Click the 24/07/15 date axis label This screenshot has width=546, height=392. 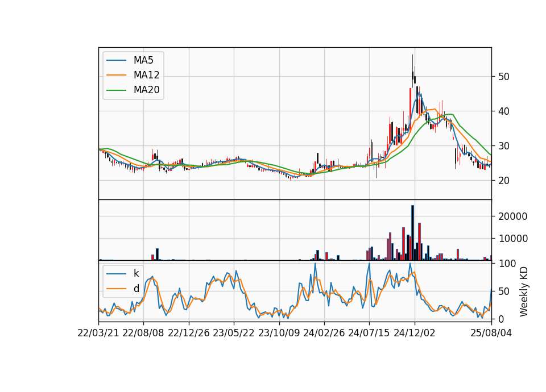[x=369, y=333]
